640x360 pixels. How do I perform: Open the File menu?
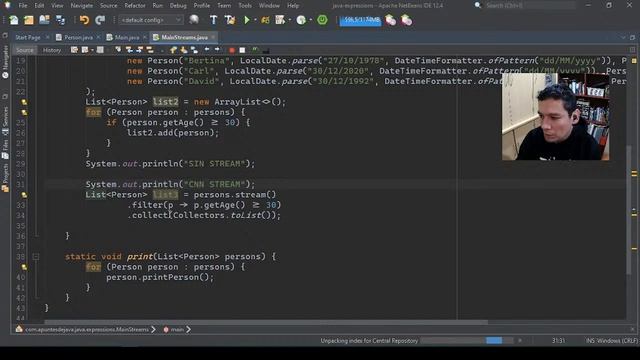(x=23, y=6)
